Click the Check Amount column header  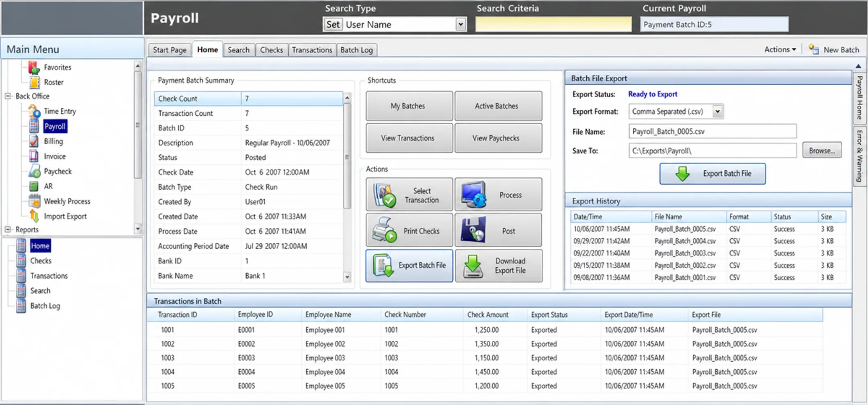[x=495, y=315]
